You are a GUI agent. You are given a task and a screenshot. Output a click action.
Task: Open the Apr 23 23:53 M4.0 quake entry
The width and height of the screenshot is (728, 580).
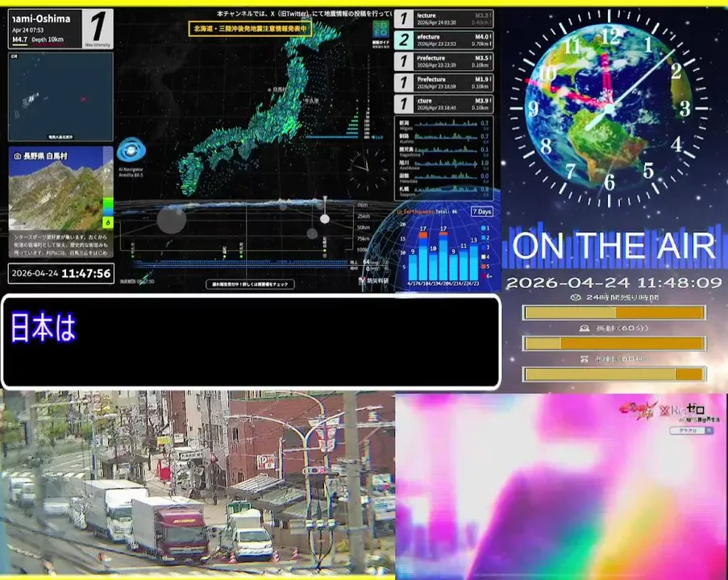(x=443, y=40)
